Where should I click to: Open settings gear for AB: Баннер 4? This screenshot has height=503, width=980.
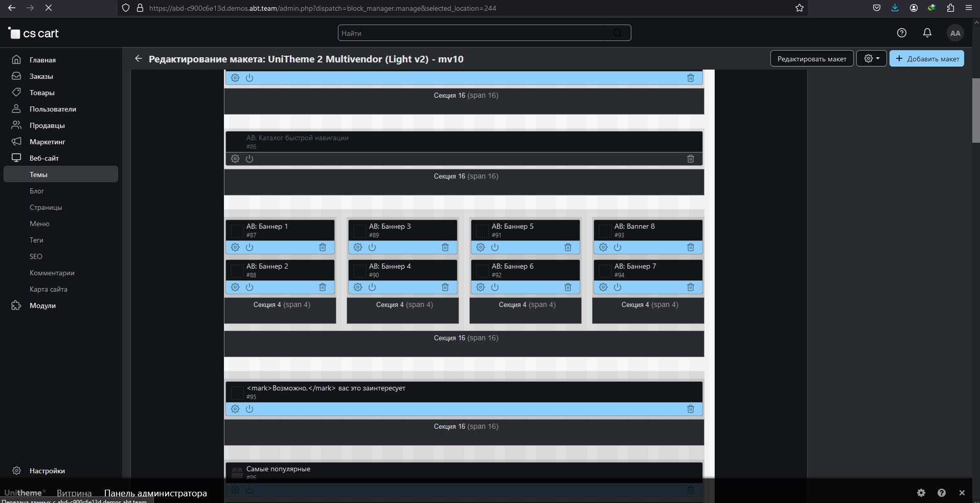(358, 287)
